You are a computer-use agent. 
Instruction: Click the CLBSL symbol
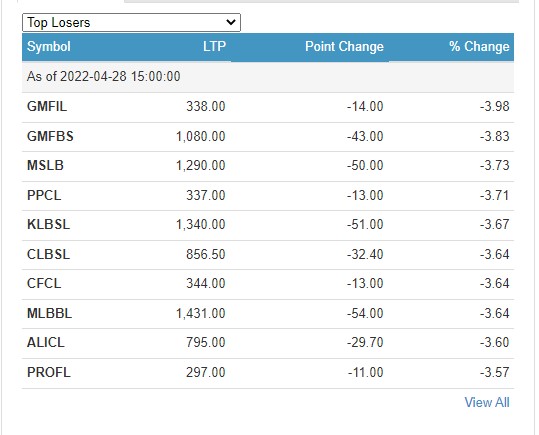[x=48, y=254]
